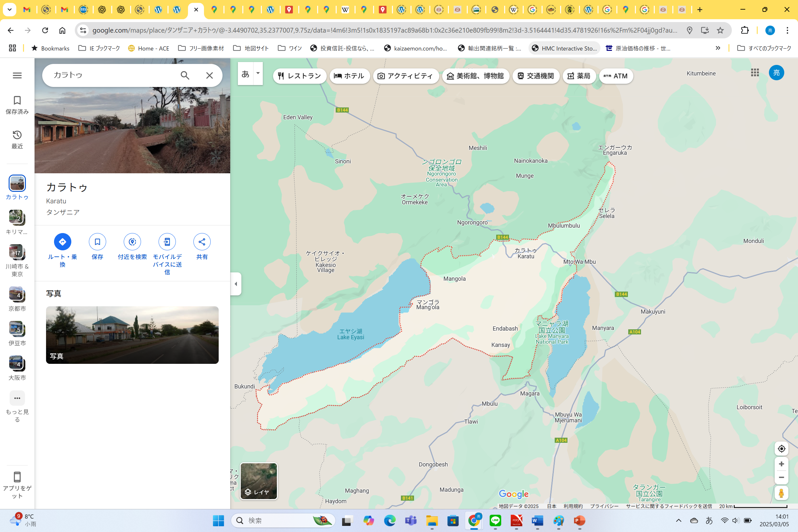Show hidden system tray icons chevron

(x=678, y=520)
